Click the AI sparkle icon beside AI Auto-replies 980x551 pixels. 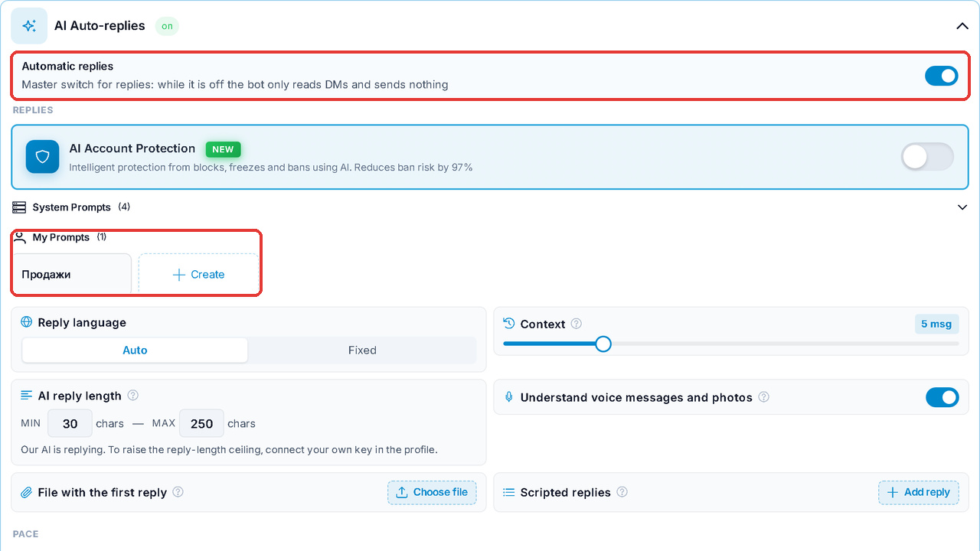pyautogui.click(x=29, y=26)
